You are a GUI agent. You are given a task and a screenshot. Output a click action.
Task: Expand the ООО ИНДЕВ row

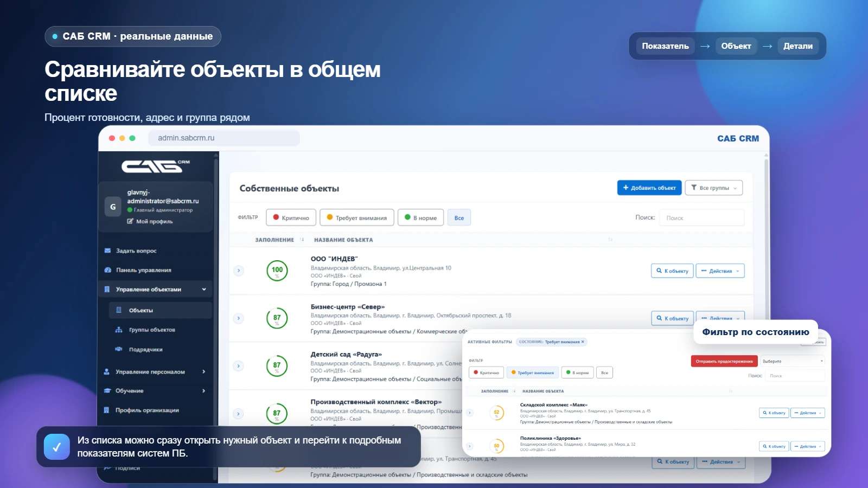[238, 271]
